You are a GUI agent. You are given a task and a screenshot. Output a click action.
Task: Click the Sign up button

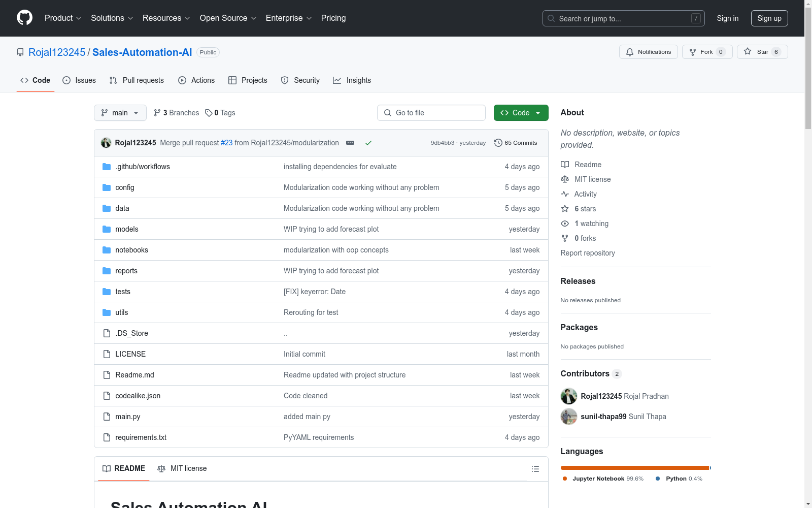(x=769, y=18)
